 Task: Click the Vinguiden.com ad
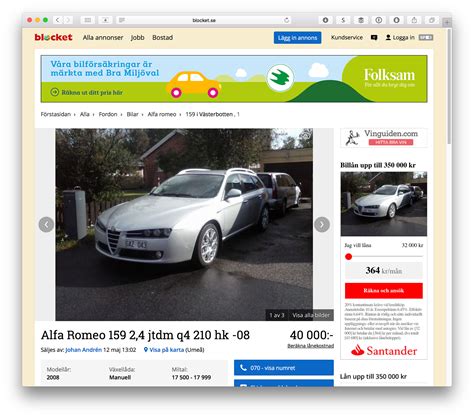(x=384, y=138)
